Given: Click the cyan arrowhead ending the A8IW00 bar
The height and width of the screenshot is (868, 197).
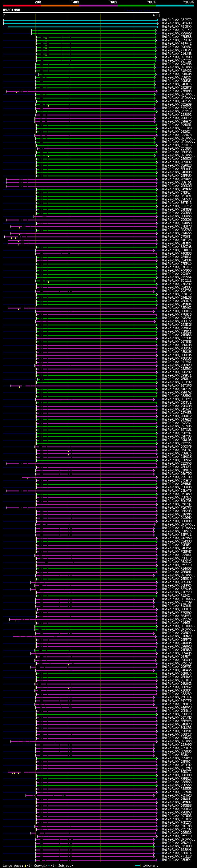Looking at the screenshot, I should tap(158, 26).
